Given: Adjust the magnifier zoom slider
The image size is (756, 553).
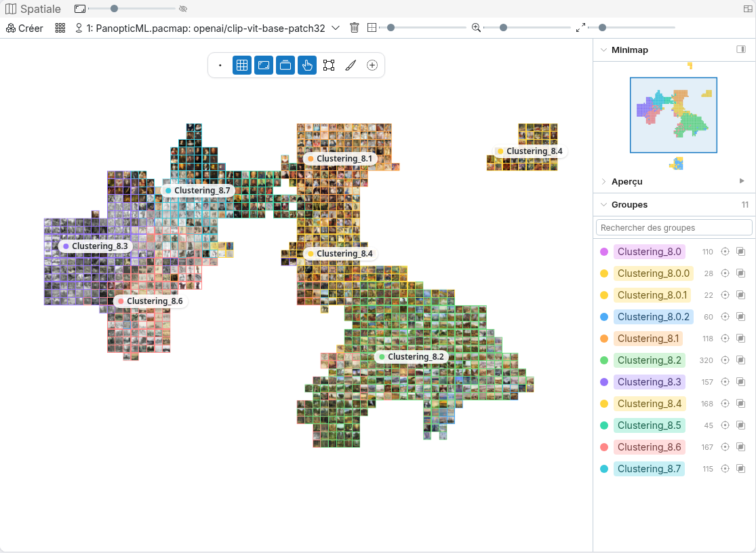Looking at the screenshot, I should 527,28.
